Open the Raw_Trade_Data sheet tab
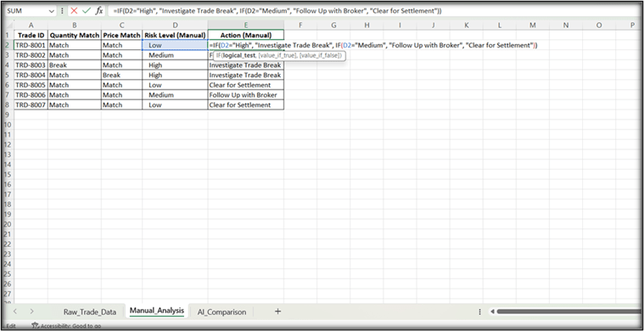The image size is (644, 331). (90, 311)
